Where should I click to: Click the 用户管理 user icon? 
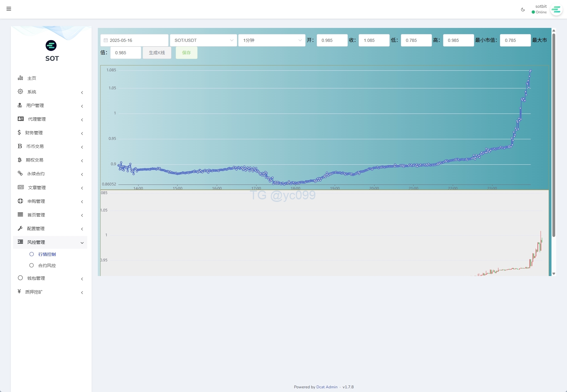coord(20,105)
